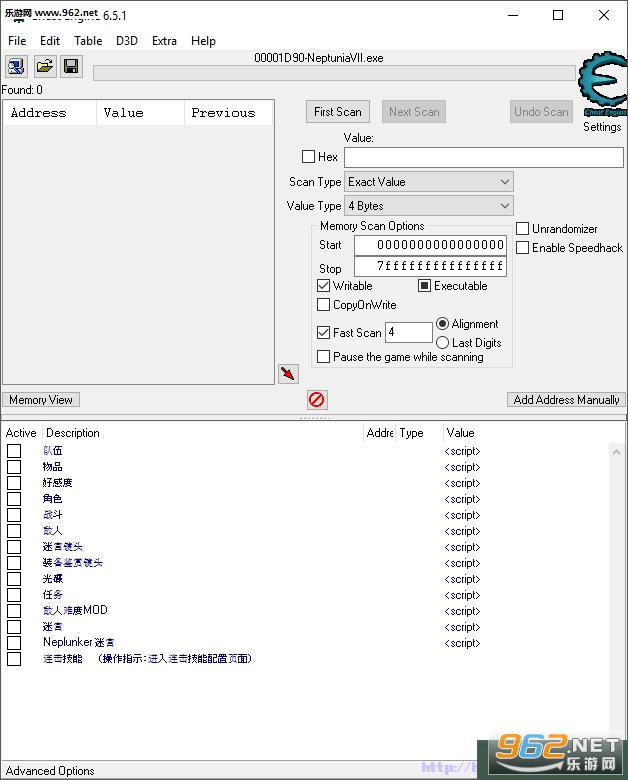Image resolution: width=628 pixels, height=780 pixels.
Task: Click the First Scan button
Action: 338,112
